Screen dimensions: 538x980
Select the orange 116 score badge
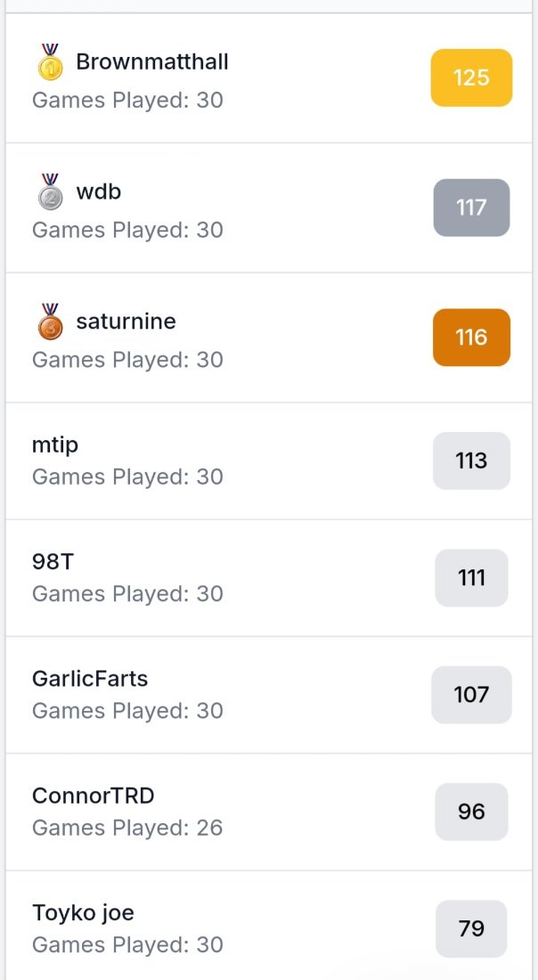471,338
